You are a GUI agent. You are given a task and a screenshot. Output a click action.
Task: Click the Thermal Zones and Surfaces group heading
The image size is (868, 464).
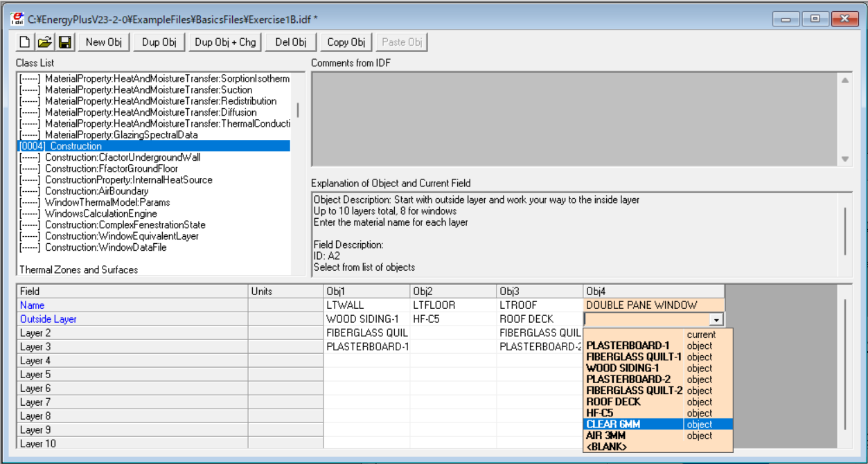click(x=78, y=269)
